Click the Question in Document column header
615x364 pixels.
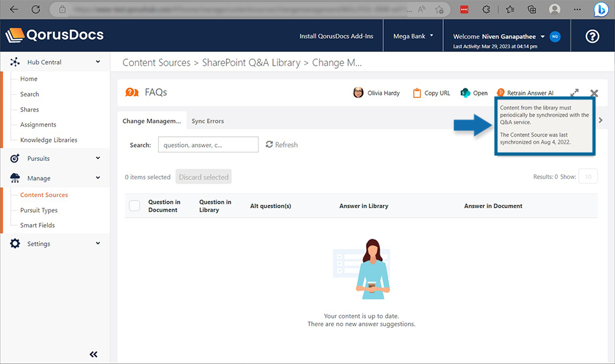pos(164,206)
